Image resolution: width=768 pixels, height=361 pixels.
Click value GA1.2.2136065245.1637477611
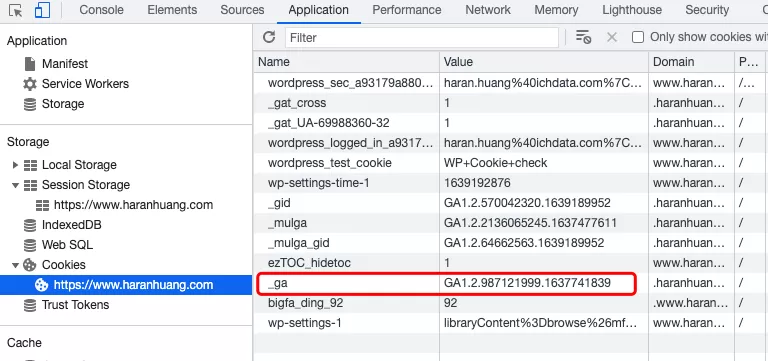(530, 223)
